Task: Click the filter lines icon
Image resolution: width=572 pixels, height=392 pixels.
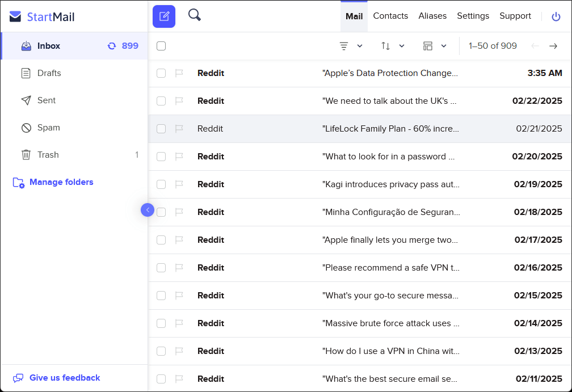Action: (x=344, y=46)
